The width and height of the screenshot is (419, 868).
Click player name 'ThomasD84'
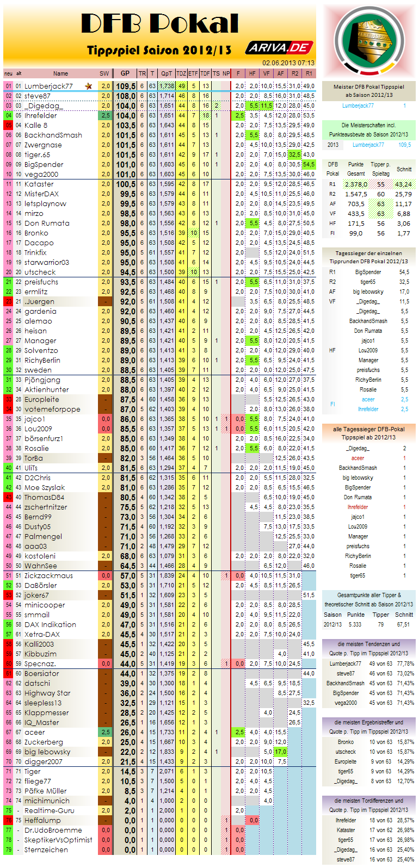44,497
